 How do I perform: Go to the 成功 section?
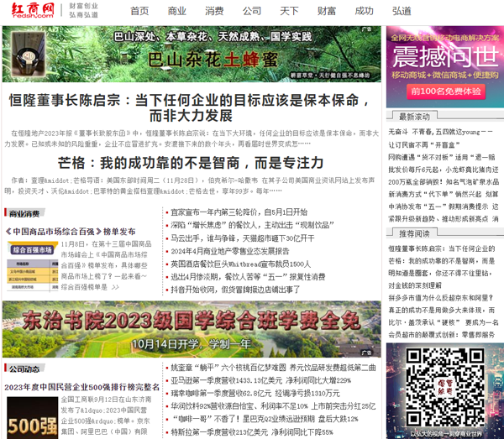365,11
